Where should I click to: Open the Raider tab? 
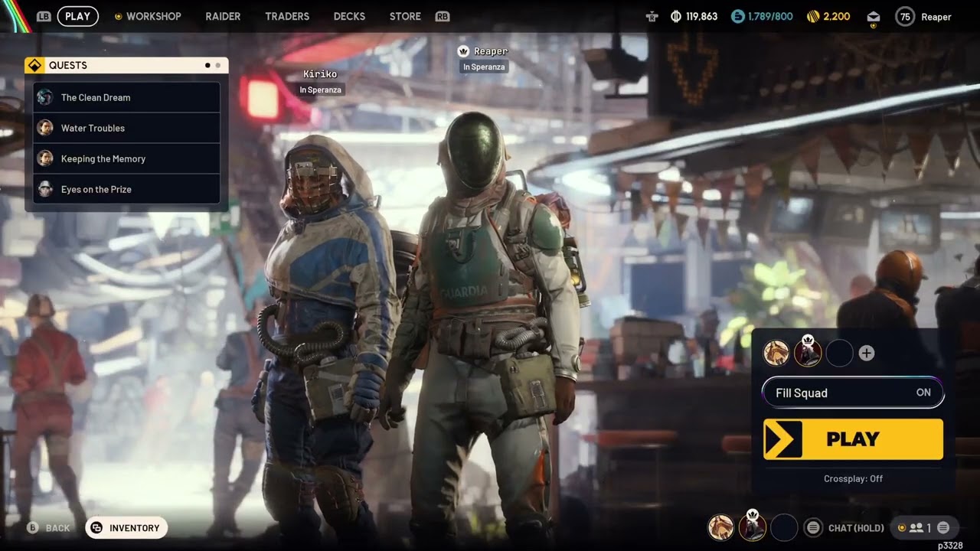coord(223,16)
